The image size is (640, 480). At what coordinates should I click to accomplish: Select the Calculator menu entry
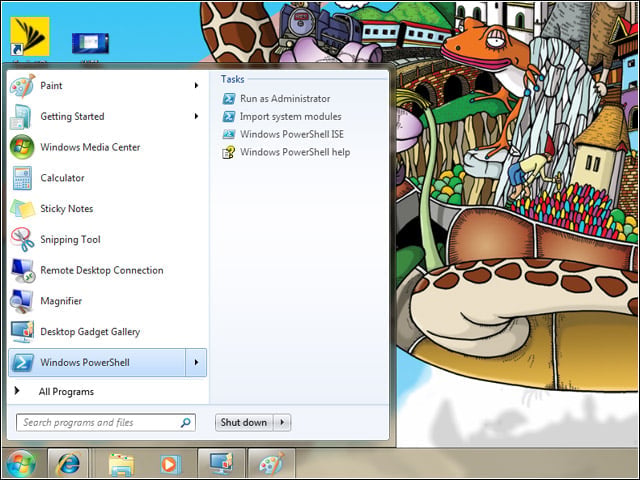(x=105, y=178)
